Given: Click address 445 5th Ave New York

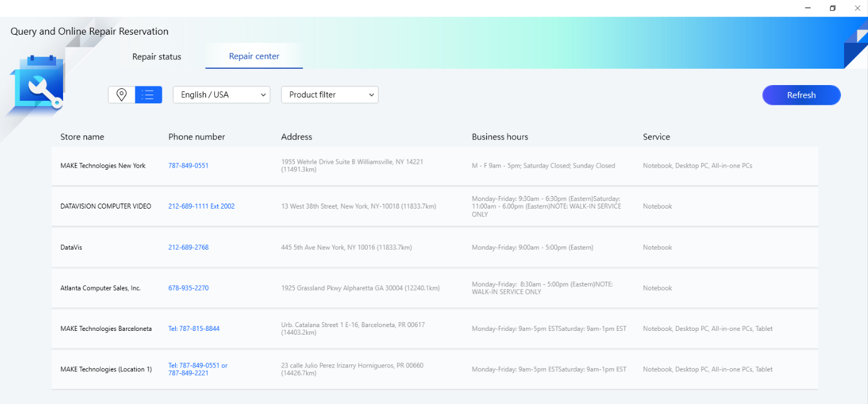Looking at the screenshot, I should 346,247.
